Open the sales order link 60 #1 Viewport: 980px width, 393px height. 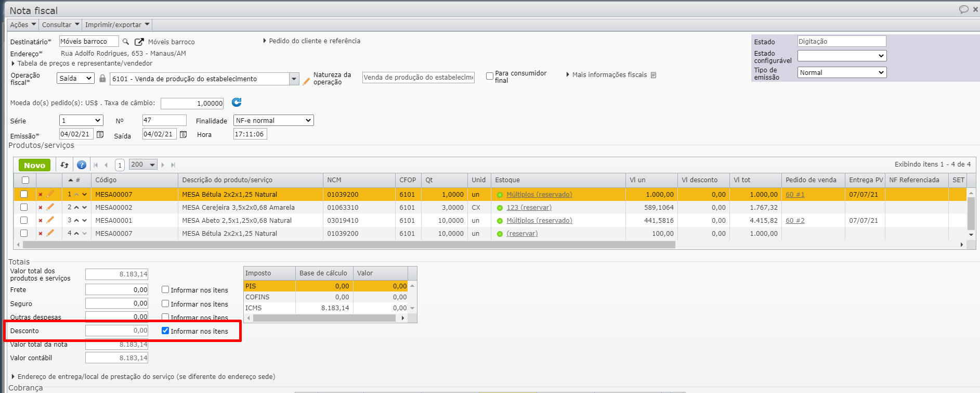tap(794, 195)
